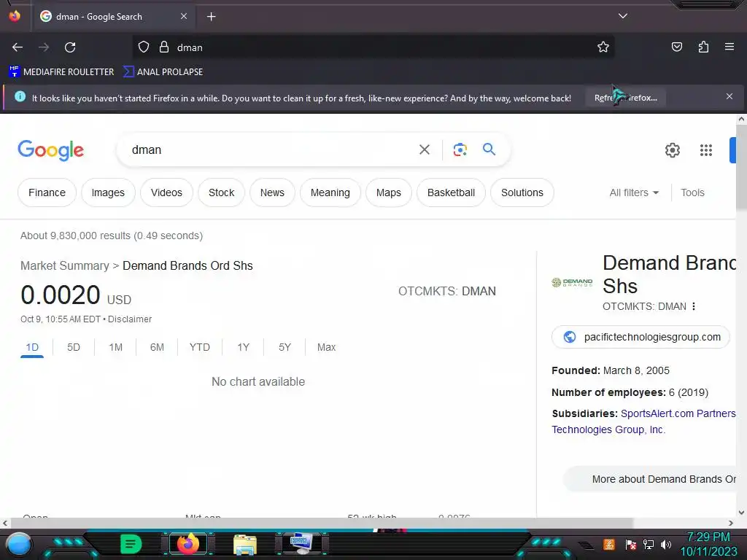Click the vertical page scrollbar

point(741,167)
